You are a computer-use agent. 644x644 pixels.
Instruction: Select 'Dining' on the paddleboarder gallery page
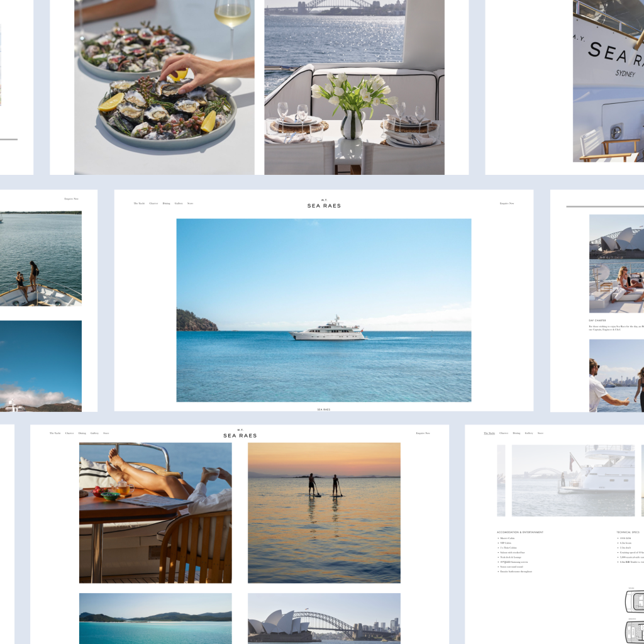point(82,433)
